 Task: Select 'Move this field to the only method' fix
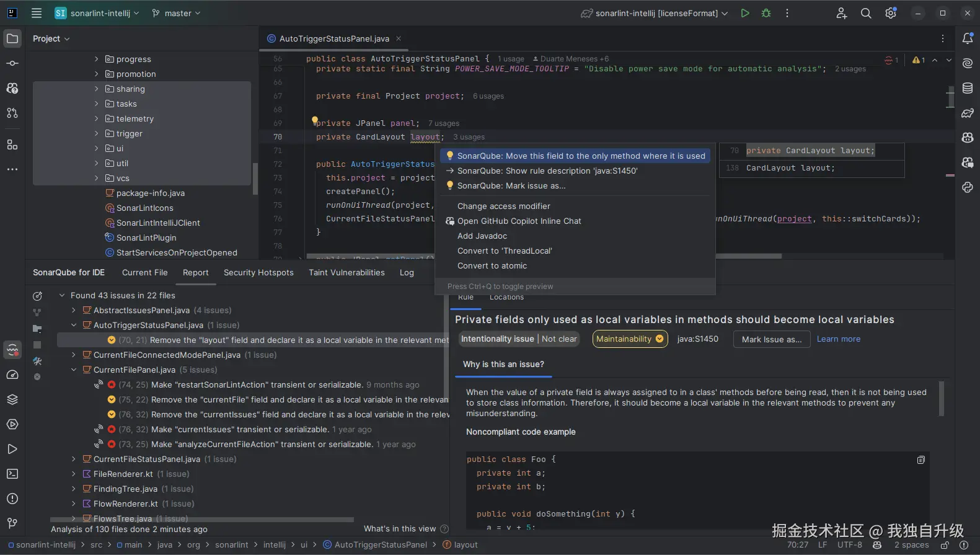click(x=575, y=156)
